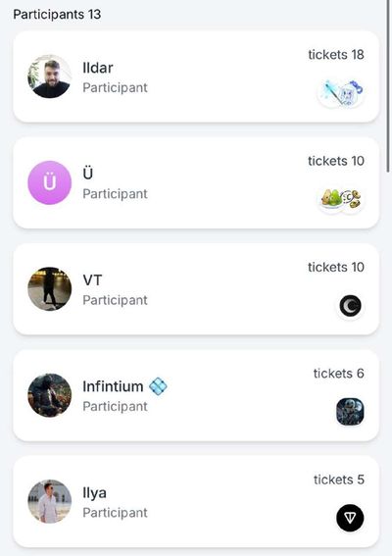Click the Infintium name label
Screen dimensions: 392x556
pyautogui.click(x=113, y=386)
